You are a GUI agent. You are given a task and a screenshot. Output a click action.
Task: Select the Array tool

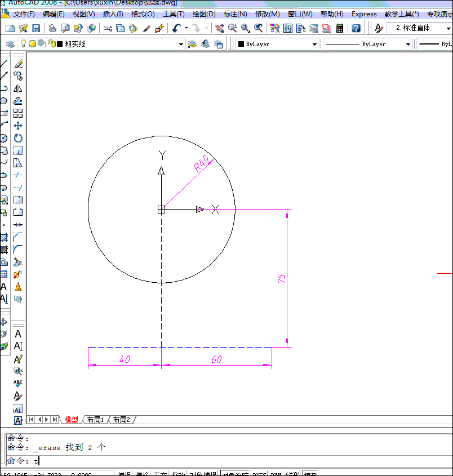tap(18, 113)
